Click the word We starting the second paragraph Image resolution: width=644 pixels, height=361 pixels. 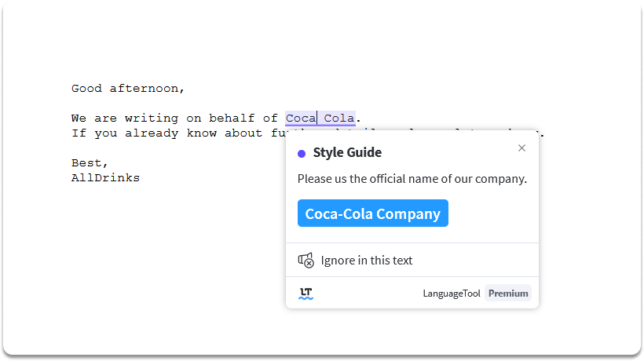[79, 119]
